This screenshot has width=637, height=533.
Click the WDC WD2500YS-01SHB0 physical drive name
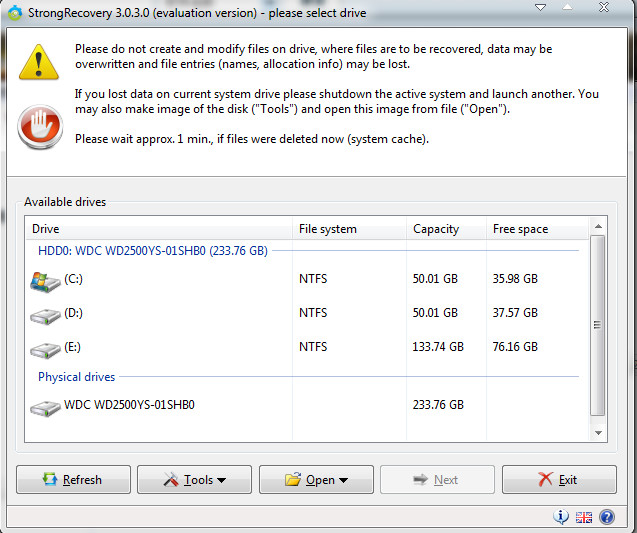click(x=129, y=405)
